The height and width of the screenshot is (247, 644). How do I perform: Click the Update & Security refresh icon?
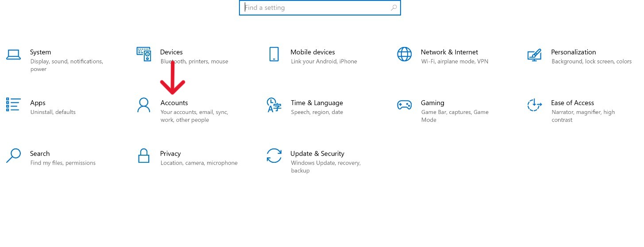(x=274, y=156)
